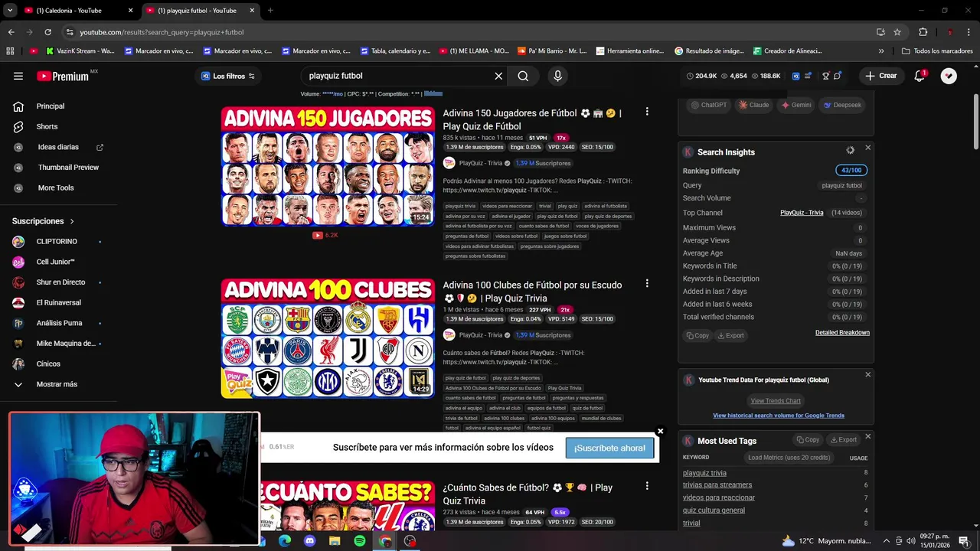
Task: Click the blue vidIQ icon in the stats bar
Action: tap(795, 76)
